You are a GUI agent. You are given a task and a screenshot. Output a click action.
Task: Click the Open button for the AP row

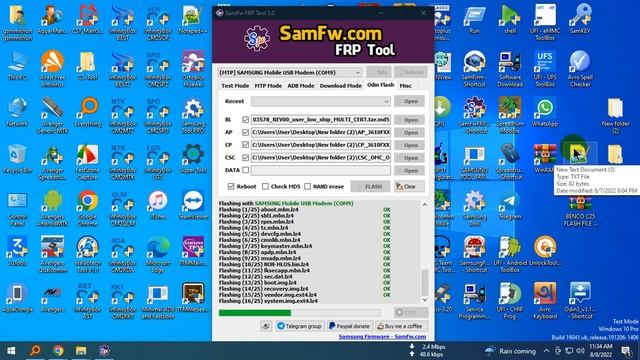pos(409,132)
